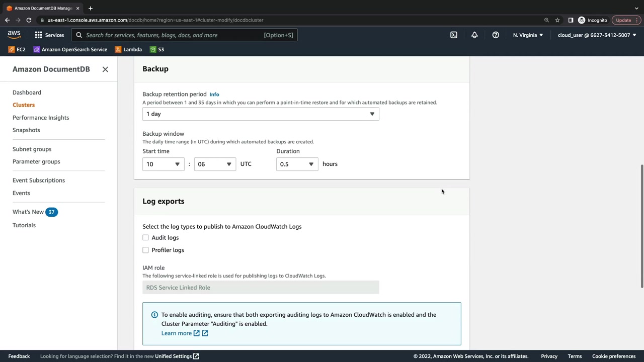This screenshot has width=644, height=362.
Task: Open the N. Virginia region selector
Action: coord(528,35)
